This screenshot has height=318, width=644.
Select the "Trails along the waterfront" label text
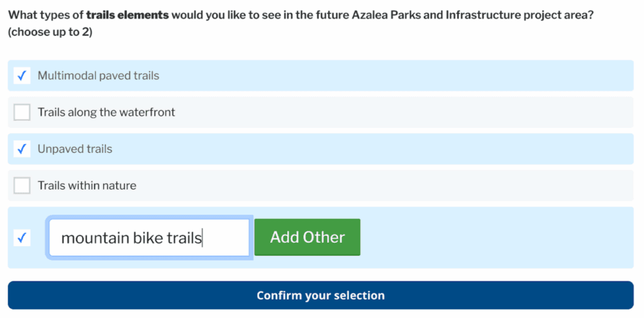(106, 112)
